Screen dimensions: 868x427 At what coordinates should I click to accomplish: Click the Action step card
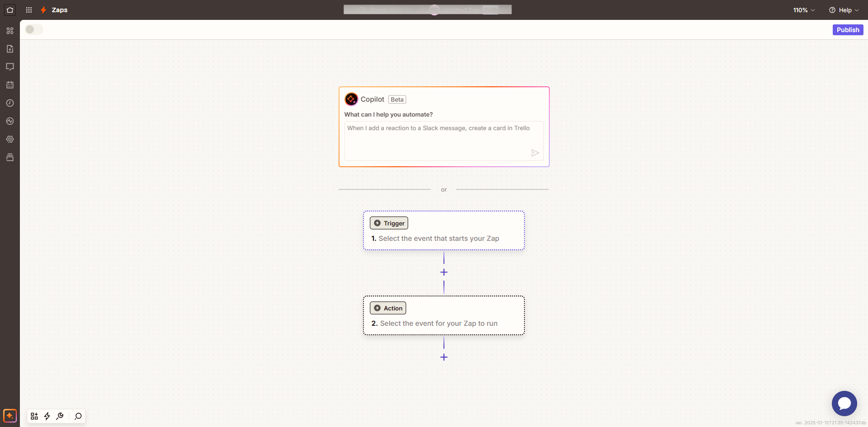pyautogui.click(x=443, y=315)
